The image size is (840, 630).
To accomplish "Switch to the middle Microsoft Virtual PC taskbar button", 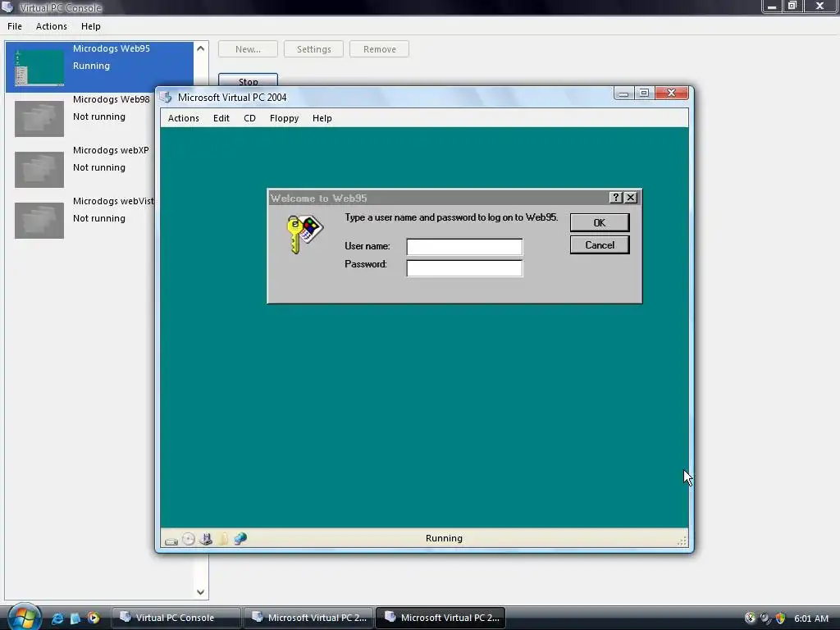I will tap(308, 618).
